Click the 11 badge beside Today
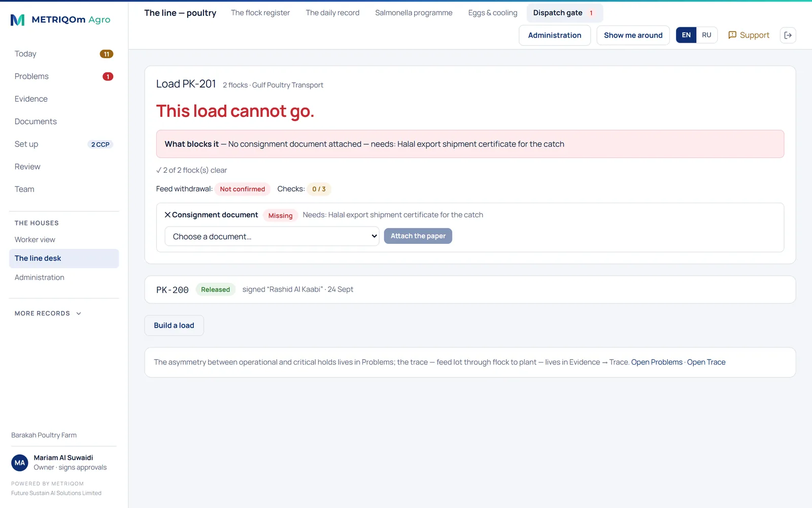Image resolution: width=812 pixels, height=508 pixels. (x=107, y=54)
